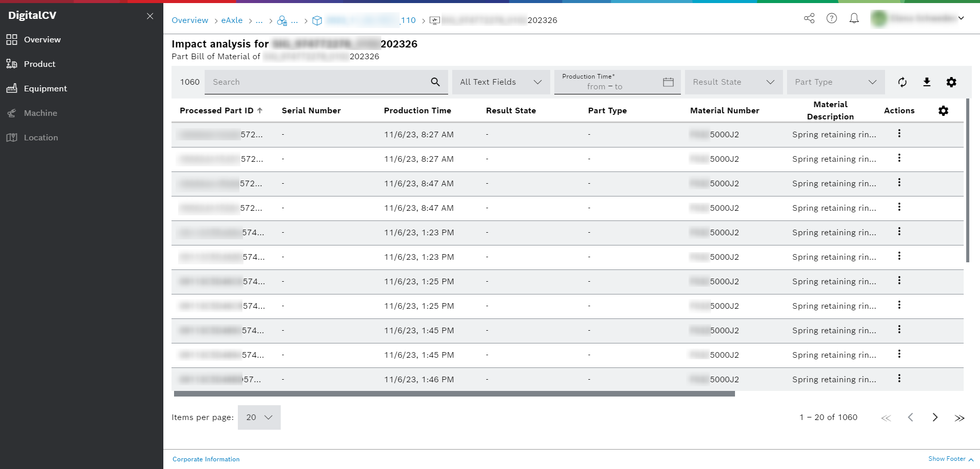This screenshot has width=980, height=469.
Task: Open the Production Time calendar picker
Action: [x=669, y=82]
